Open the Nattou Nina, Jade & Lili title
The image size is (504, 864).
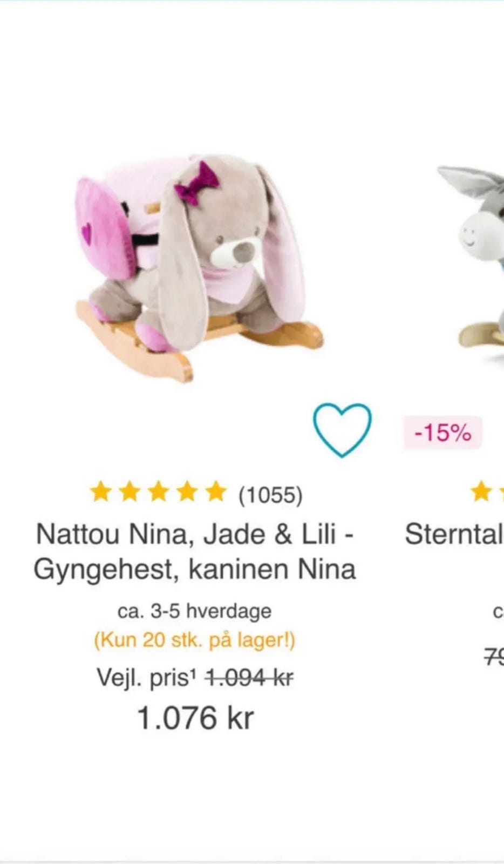195,534
